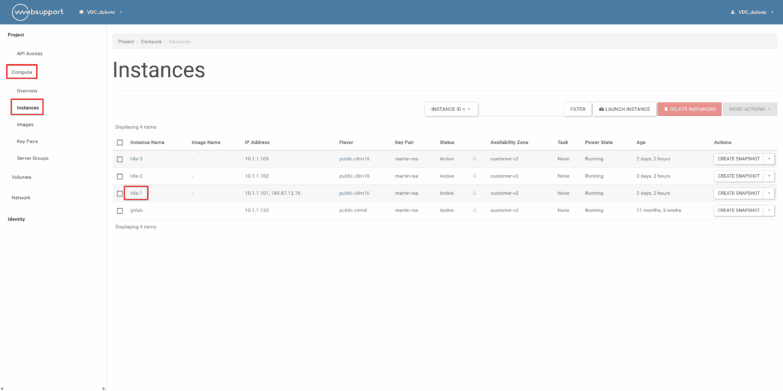The height and width of the screenshot is (391, 783).
Task: Click the lock icon in k8s-2 row
Action: (x=474, y=176)
